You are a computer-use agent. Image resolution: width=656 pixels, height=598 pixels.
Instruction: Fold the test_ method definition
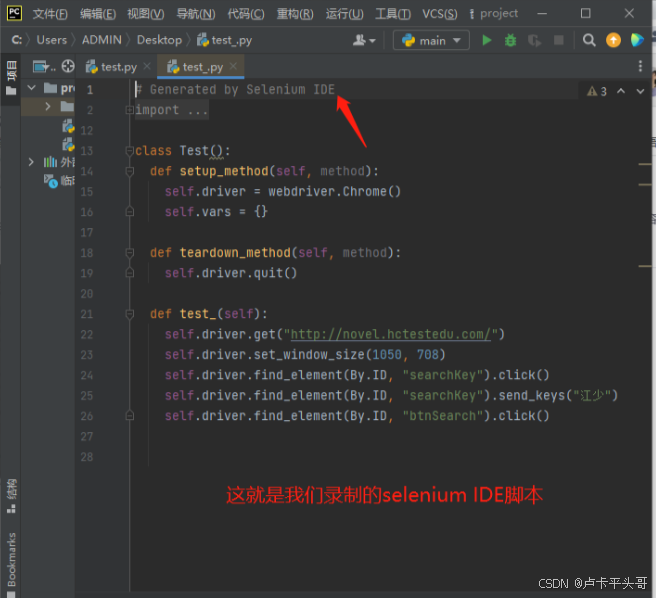129,314
